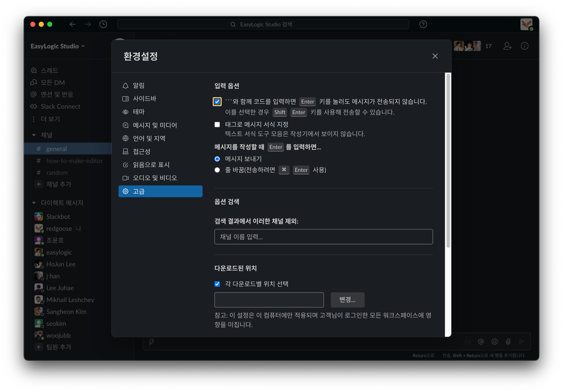Click the attachment paperclip icon
Screen dimensions: 563x392
tap(508, 341)
